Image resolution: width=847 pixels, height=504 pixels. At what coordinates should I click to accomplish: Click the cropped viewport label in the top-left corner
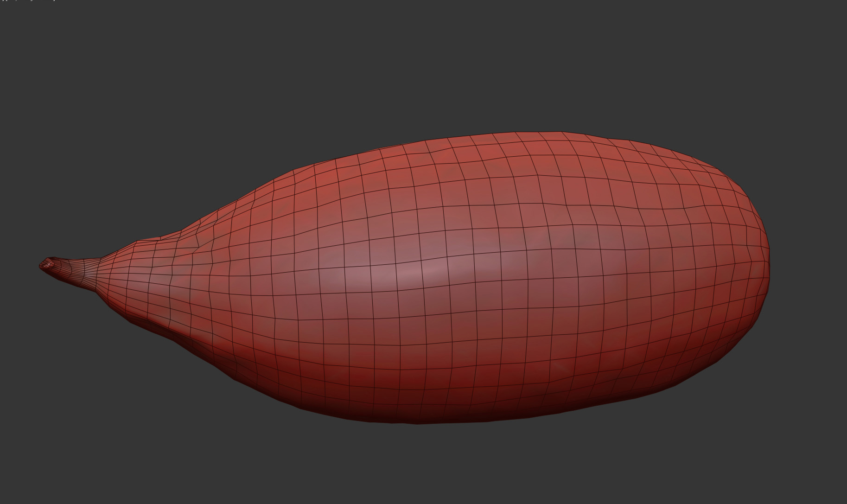pos(28,1)
